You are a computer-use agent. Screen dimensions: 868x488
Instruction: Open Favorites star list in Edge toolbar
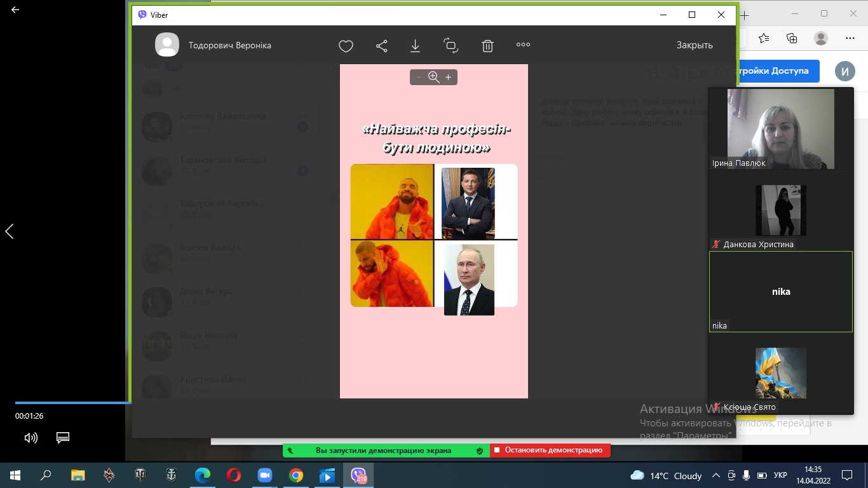(764, 38)
